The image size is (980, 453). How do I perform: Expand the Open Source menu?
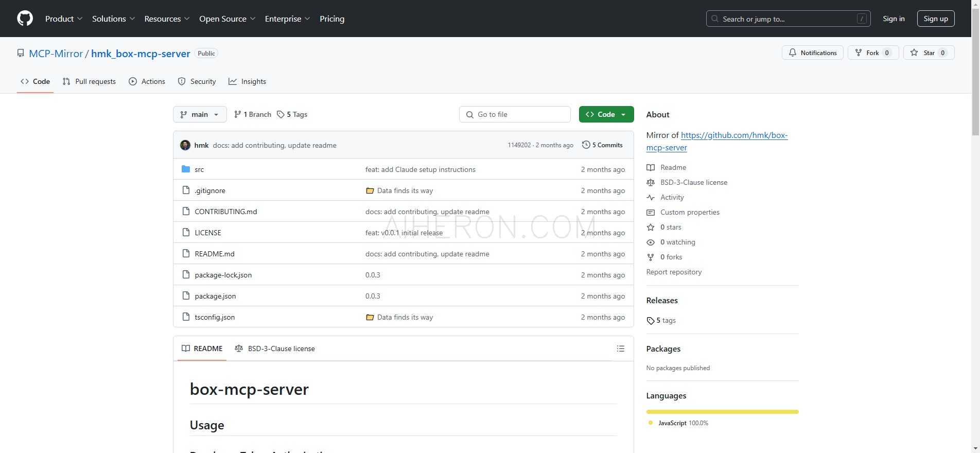[227, 19]
